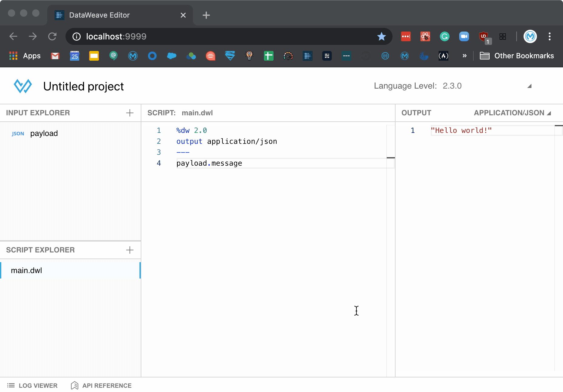Screen dimensions: 563x392
Task: Select main.dwl in Script Explorer
Action: (x=27, y=270)
